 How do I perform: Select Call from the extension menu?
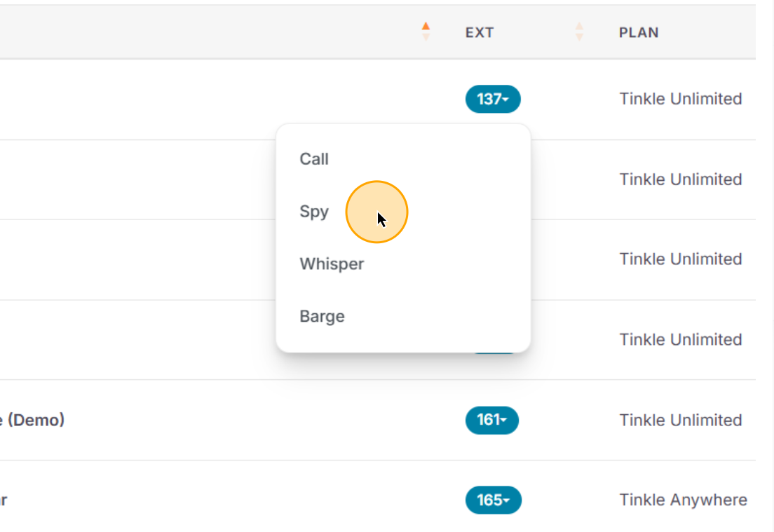(314, 159)
